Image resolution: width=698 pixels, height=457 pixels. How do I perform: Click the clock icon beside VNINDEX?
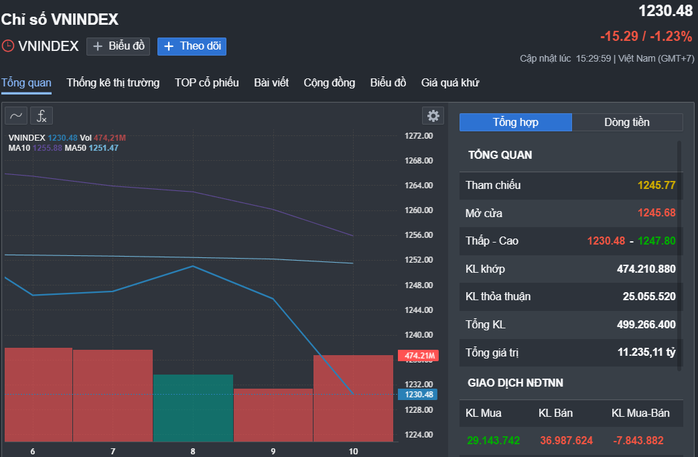8,46
